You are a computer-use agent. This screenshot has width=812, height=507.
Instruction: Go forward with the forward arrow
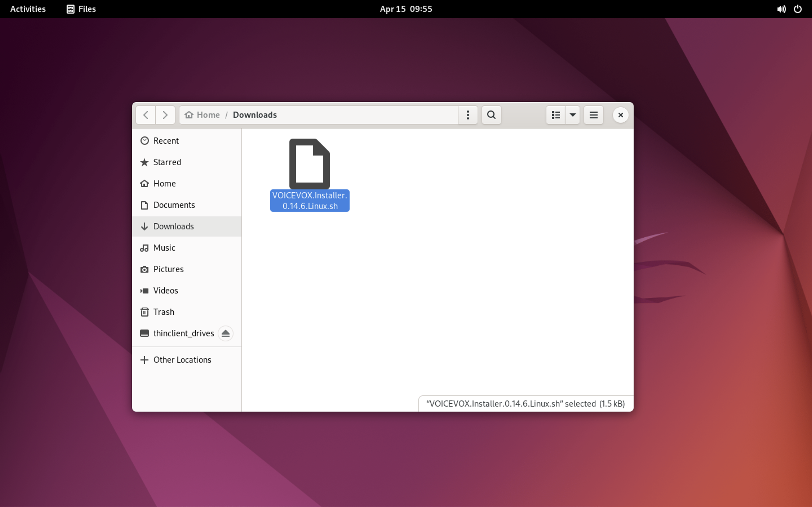[x=165, y=115]
